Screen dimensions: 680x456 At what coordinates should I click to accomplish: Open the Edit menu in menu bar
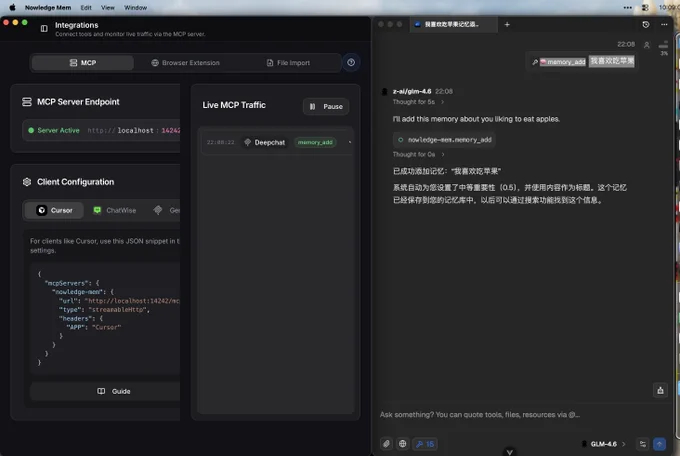pyautogui.click(x=86, y=7)
